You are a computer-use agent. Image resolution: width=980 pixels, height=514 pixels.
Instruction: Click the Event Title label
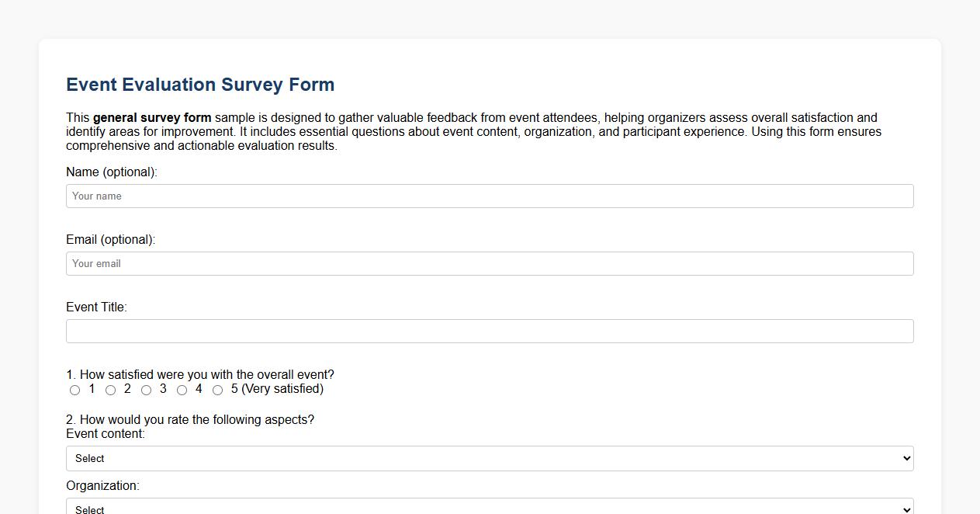pyautogui.click(x=96, y=307)
